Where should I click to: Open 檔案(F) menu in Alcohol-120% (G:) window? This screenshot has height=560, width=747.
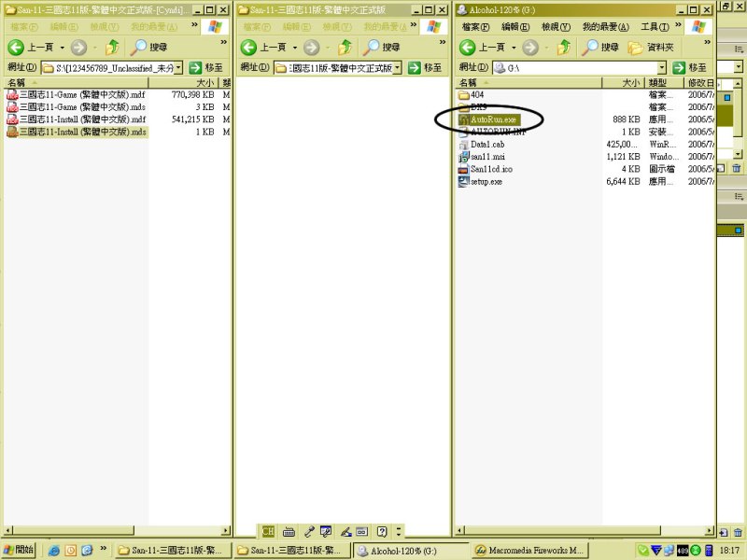point(475,27)
